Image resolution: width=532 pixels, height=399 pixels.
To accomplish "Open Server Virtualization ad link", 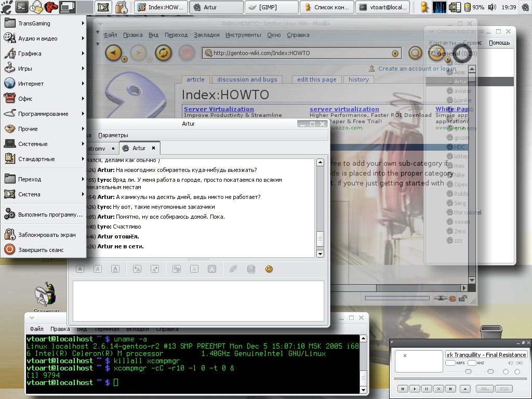I will [219, 109].
